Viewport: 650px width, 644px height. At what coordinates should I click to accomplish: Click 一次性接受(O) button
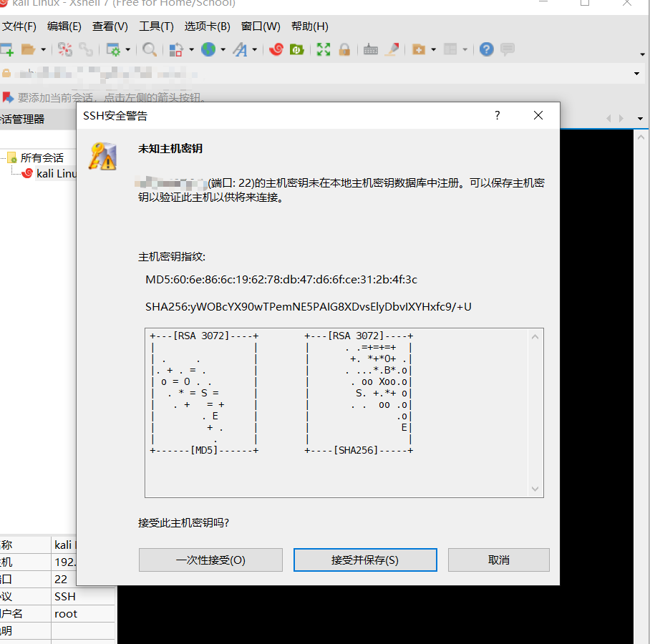[210, 560]
